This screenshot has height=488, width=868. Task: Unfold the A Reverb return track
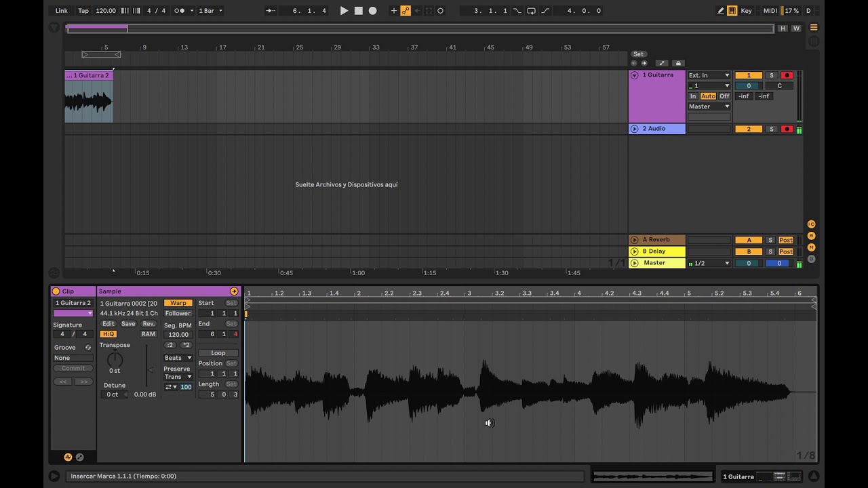pyautogui.click(x=635, y=240)
